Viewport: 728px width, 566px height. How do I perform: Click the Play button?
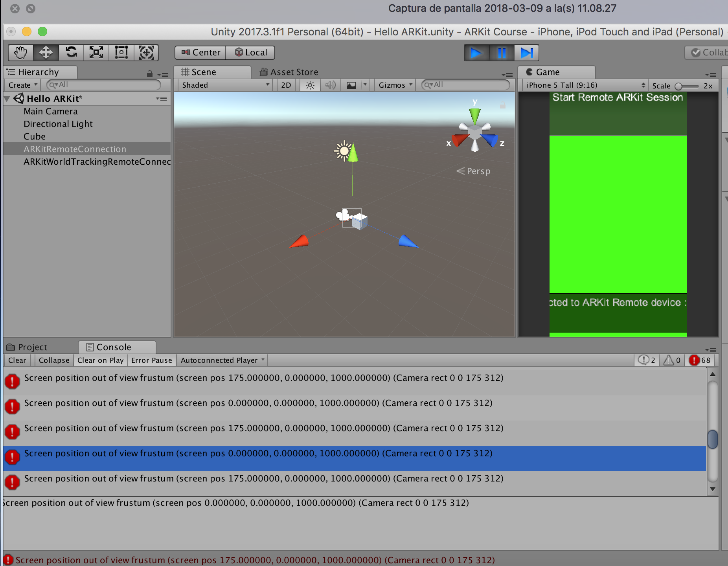pyautogui.click(x=476, y=53)
